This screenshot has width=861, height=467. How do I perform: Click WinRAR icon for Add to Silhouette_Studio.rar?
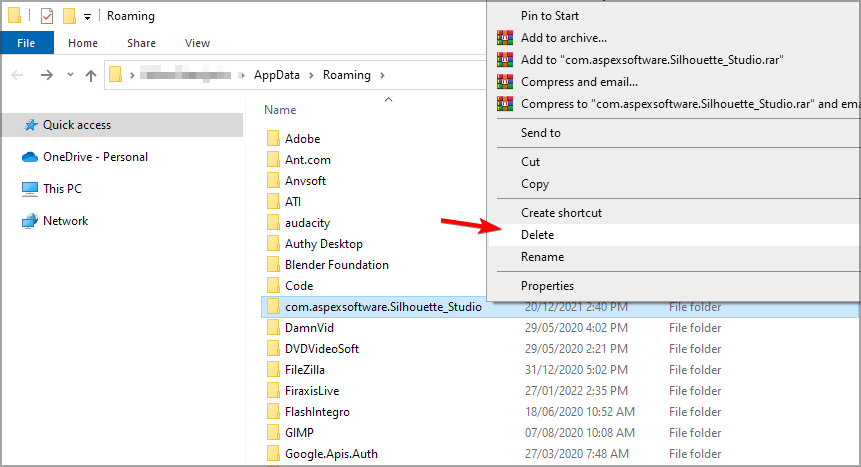tap(505, 59)
